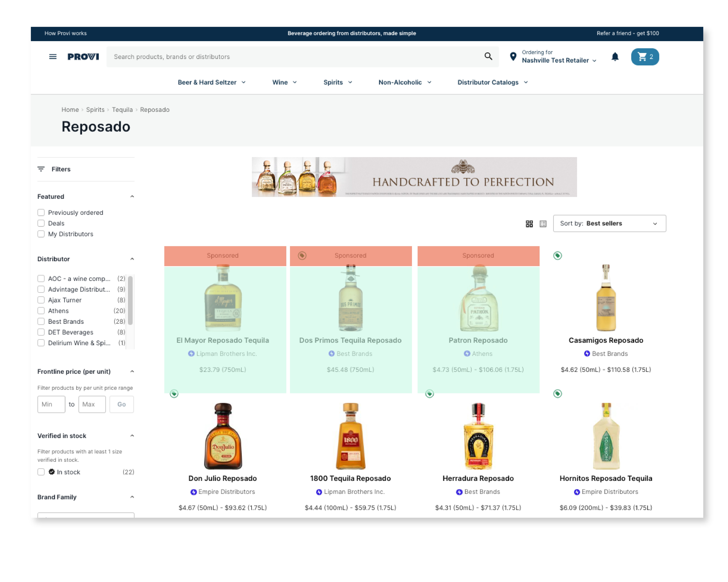Check the Best Brands distributor filter

pyautogui.click(x=41, y=321)
